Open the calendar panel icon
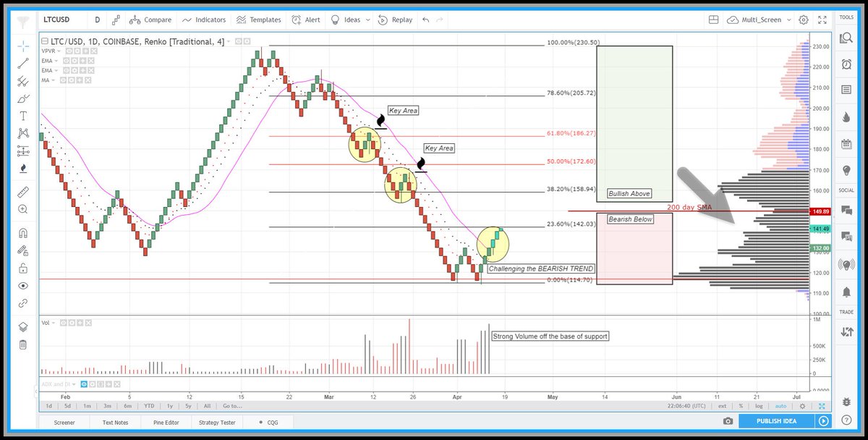Image resolution: width=868 pixels, height=440 pixels. click(846, 143)
